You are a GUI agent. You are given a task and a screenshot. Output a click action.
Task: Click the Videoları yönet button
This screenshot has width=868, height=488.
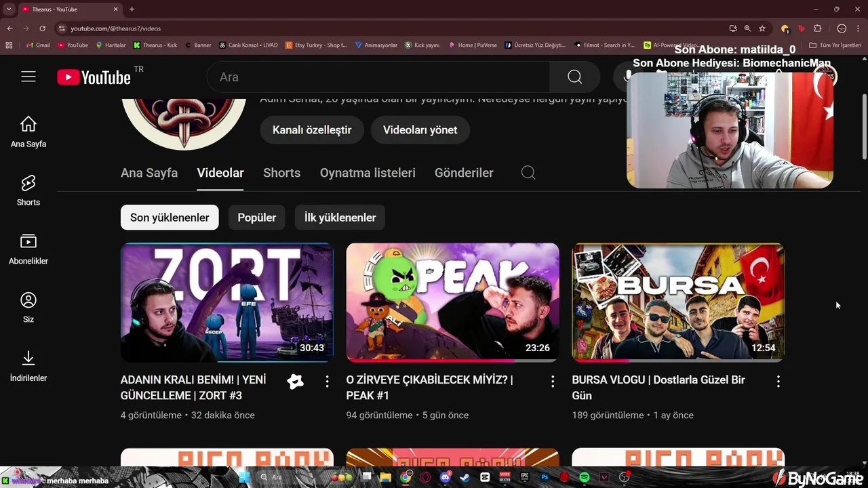pyautogui.click(x=420, y=130)
